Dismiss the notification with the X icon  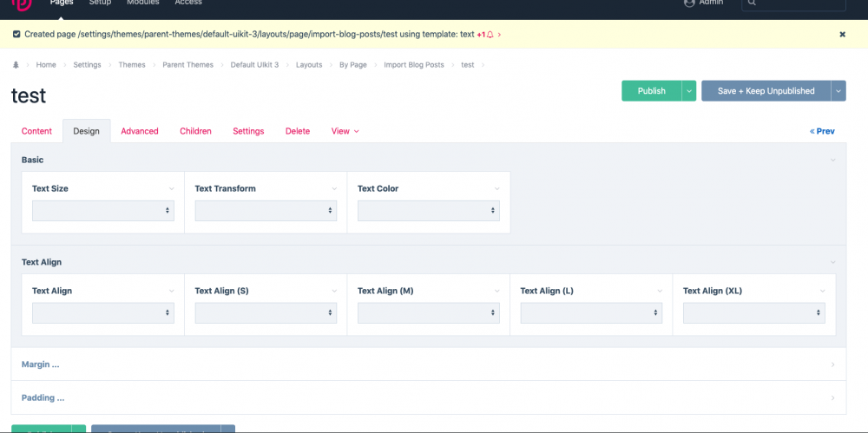843,35
